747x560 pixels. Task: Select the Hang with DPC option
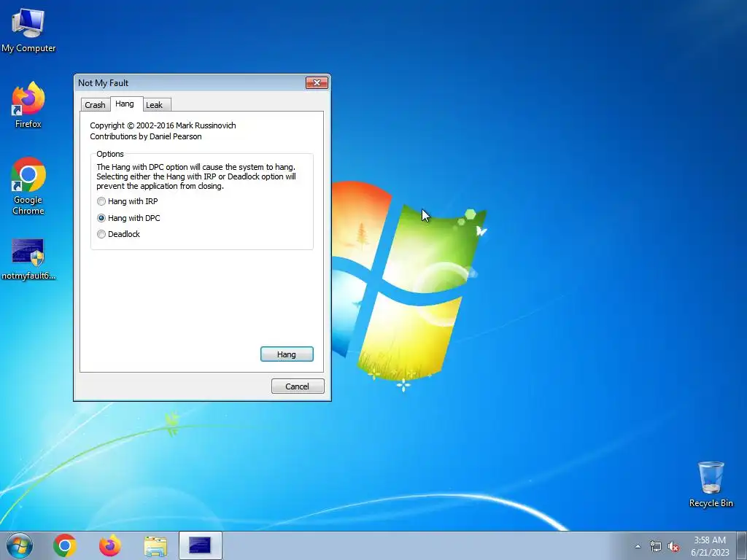128,218
